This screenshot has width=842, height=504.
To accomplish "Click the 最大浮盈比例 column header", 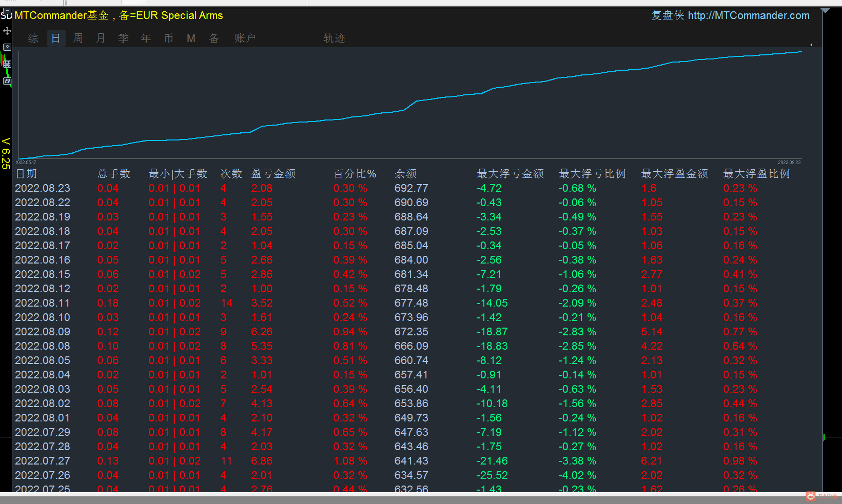I will 756,174.
